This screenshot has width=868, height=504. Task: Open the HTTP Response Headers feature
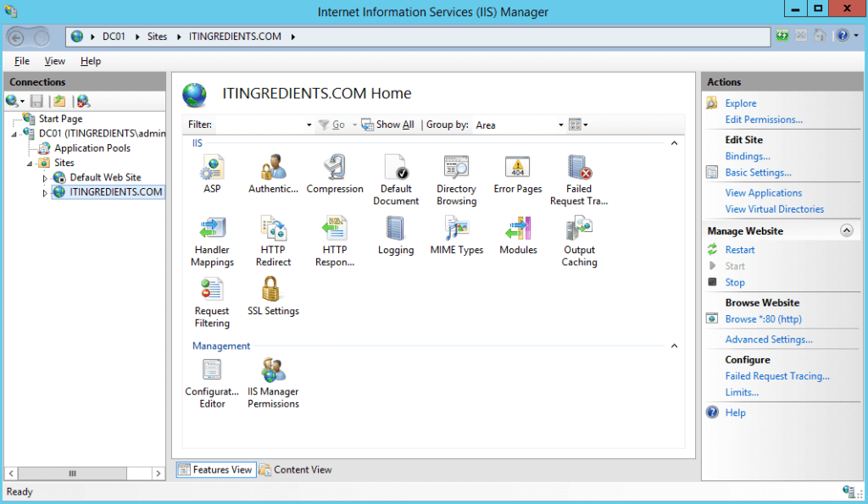(334, 241)
